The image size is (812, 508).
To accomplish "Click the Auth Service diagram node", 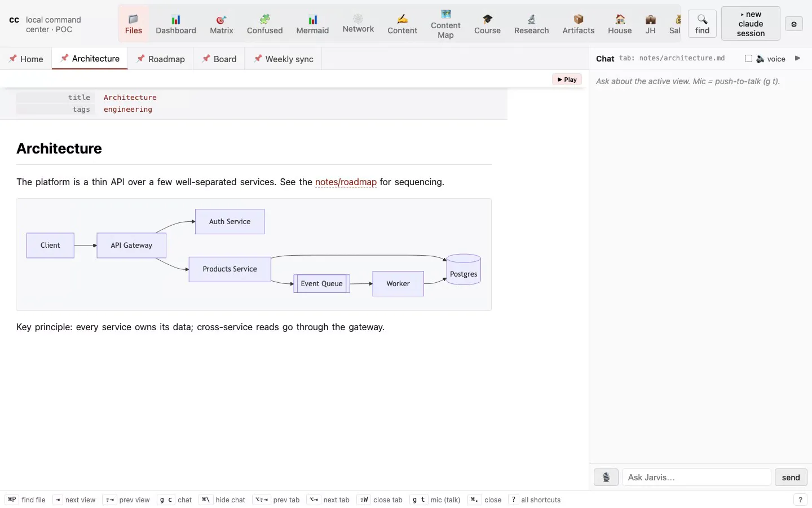I will coord(230,222).
